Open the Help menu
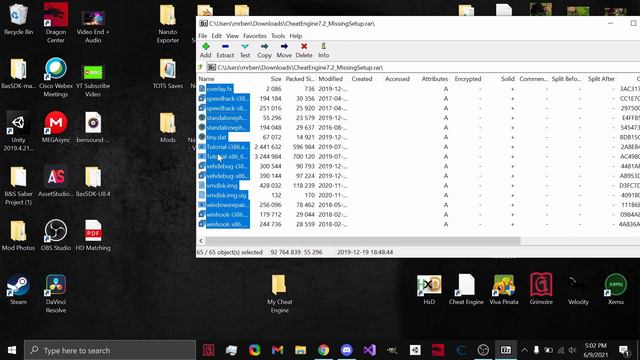The height and width of the screenshot is (360, 640). pyautogui.click(x=296, y=36)
